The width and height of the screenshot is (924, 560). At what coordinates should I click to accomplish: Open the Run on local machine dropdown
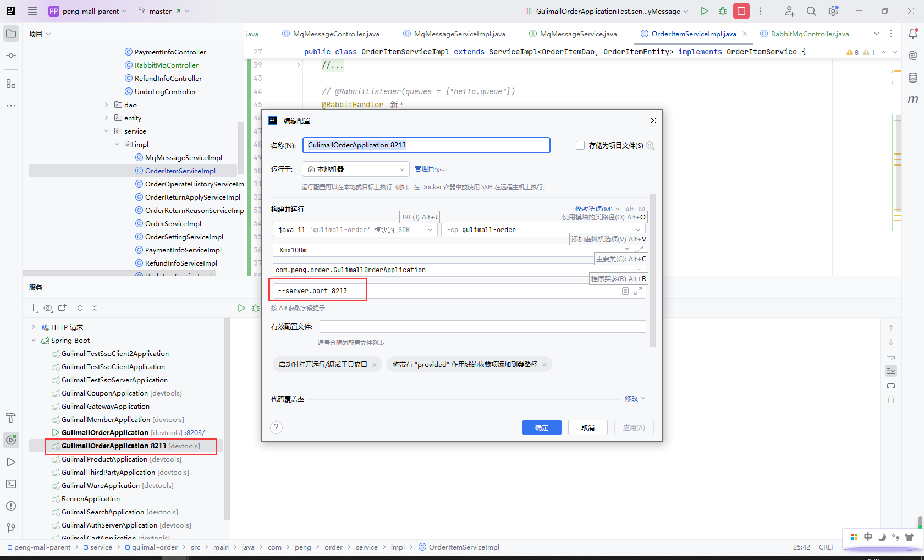click(356, 169)
